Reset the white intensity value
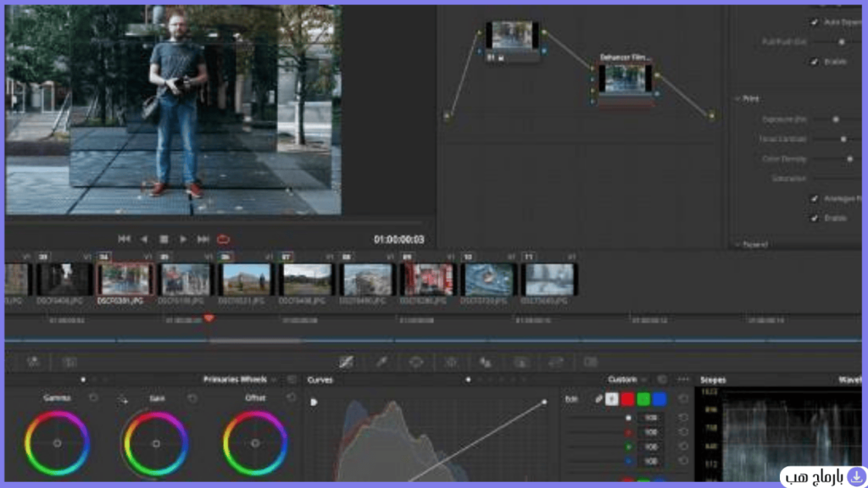The image size is (868, 488). [x=683, y=418]
